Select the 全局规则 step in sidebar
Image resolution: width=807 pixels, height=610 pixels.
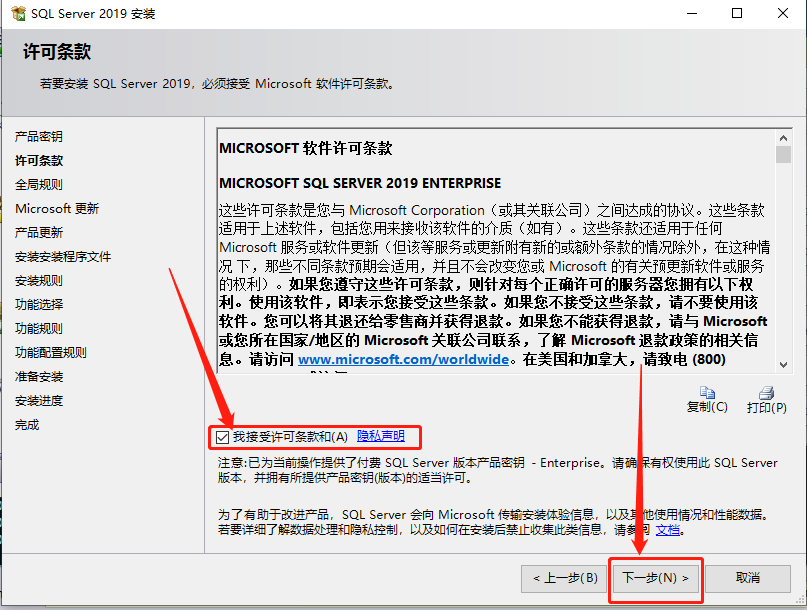click(39, 184)
